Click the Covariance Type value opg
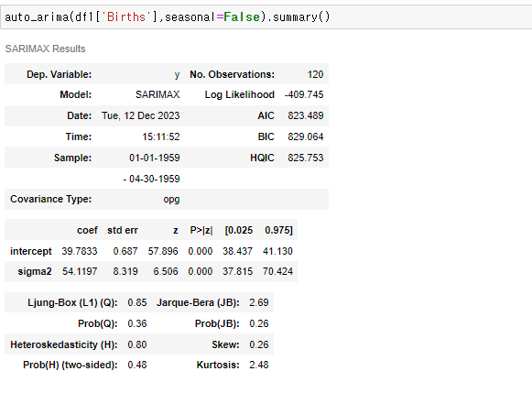This screenshot has width=532, height=393. pos(171,199)
